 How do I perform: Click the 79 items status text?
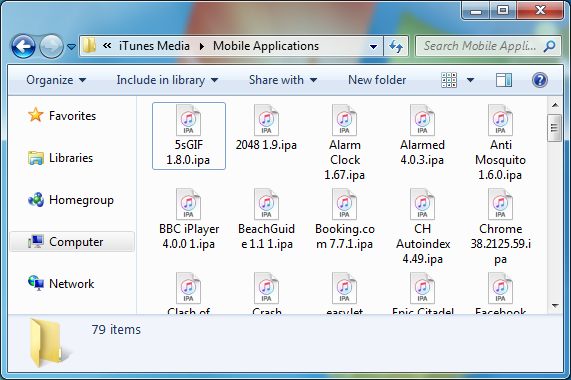116,329
